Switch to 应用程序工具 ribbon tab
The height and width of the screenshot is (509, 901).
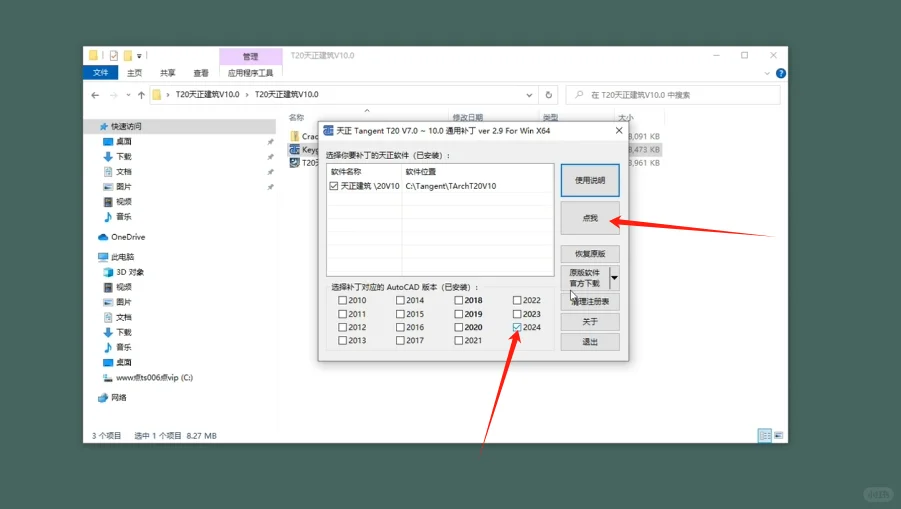251,73
